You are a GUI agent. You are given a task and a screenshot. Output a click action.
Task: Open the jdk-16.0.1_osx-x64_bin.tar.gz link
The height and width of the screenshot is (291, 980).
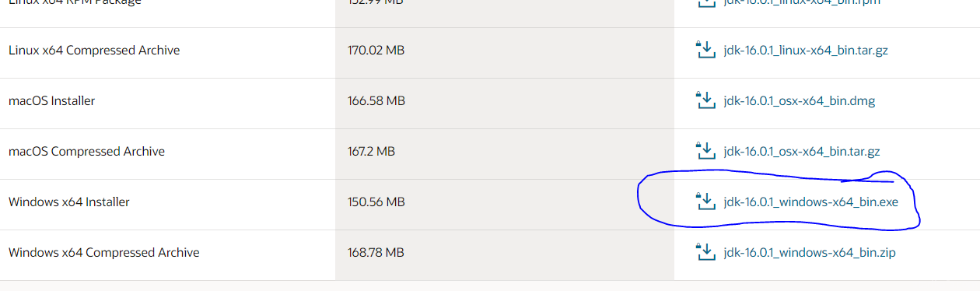[x=802, y=152]
